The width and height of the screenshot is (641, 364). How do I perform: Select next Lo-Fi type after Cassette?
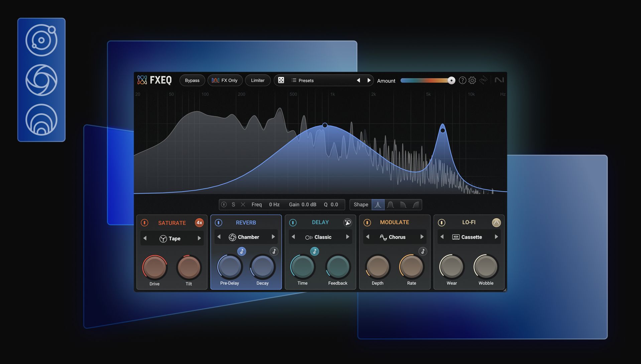pyautogui.click(x=496, y=237)
